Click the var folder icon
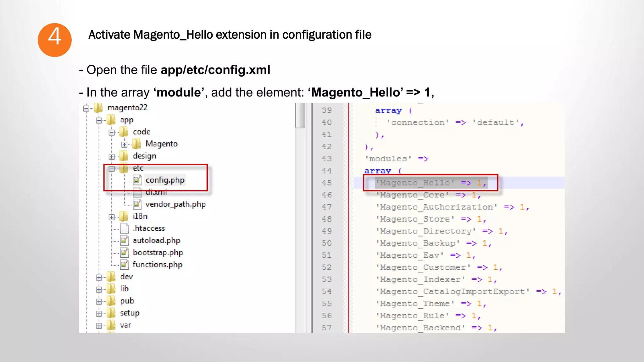This screenshot has width=644, height=362. pos(111,325)
